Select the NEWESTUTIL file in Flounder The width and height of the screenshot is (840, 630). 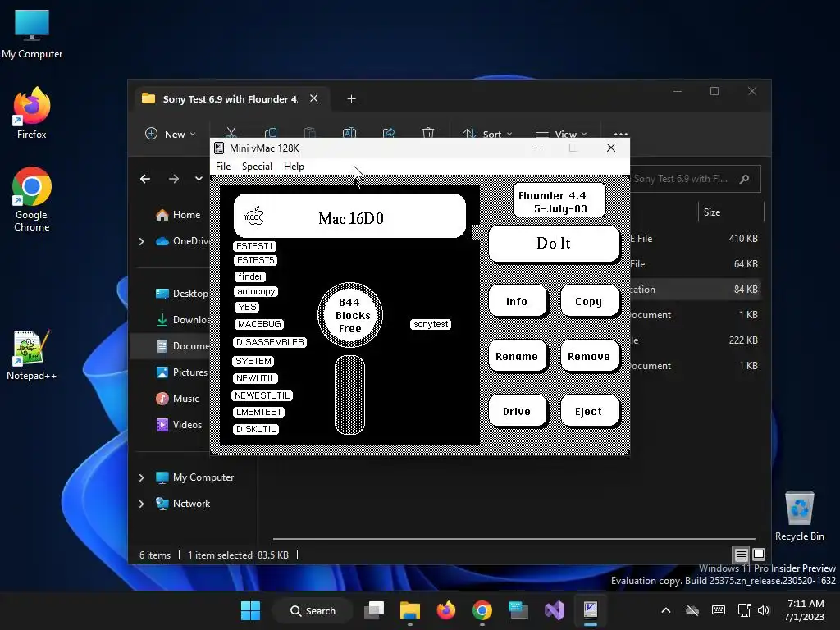pos(262,396)
